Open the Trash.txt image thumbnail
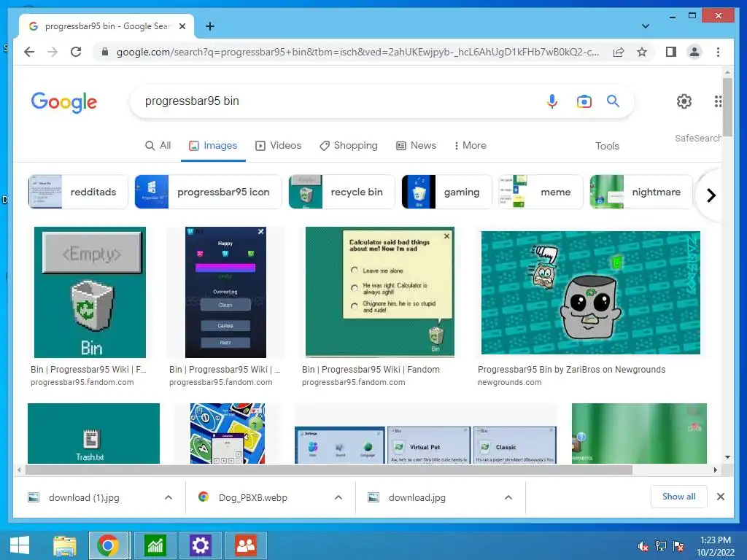Image resolution: width=747 pixels, height=560 pixels. point(94,433)
